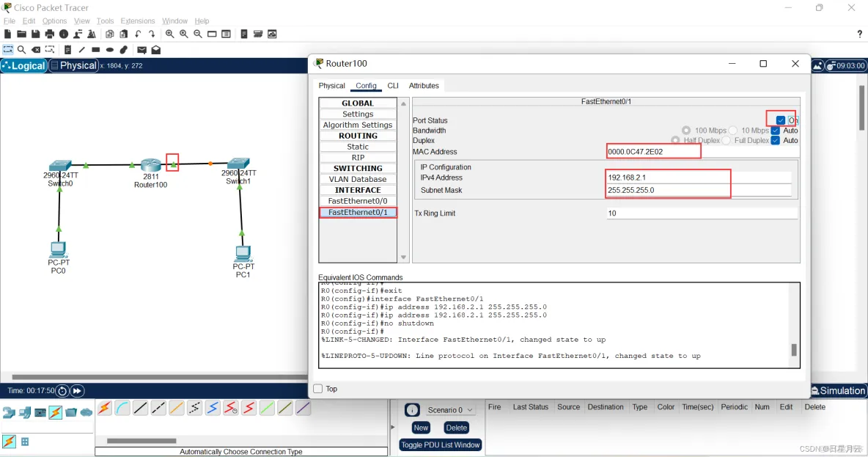868x457 pixels.
Task: Click the IPv4 Address input field
Action: (x=699, y=178)
